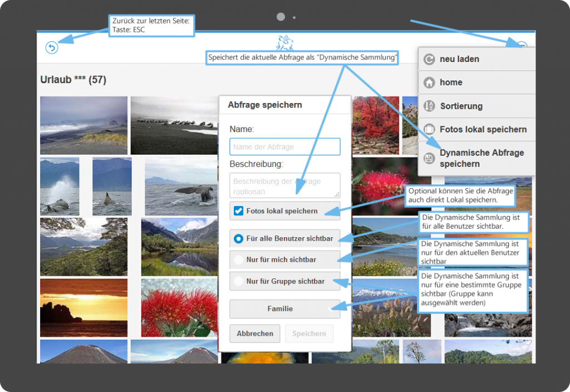
Task: Choose 'Nur für Gruppe sichtbar' radio option
Action: pos(239,281)
